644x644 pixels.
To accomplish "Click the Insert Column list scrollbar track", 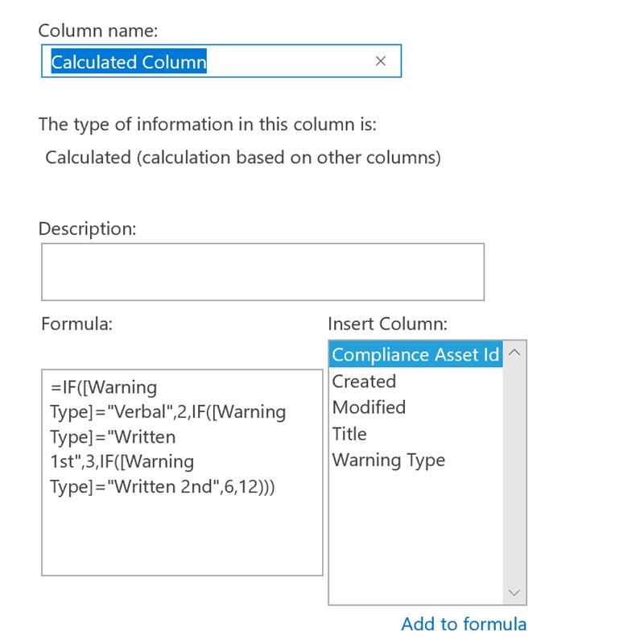I will pyautogui.click(x=514, y=473).
